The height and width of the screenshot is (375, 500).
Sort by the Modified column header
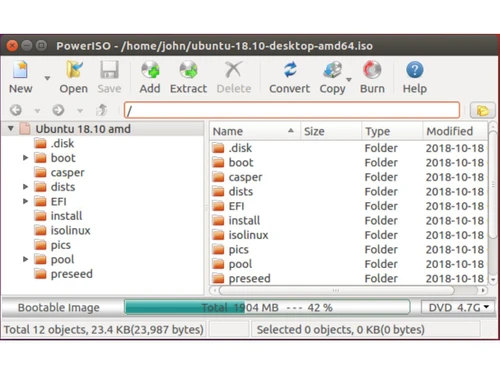coord(455,131)
